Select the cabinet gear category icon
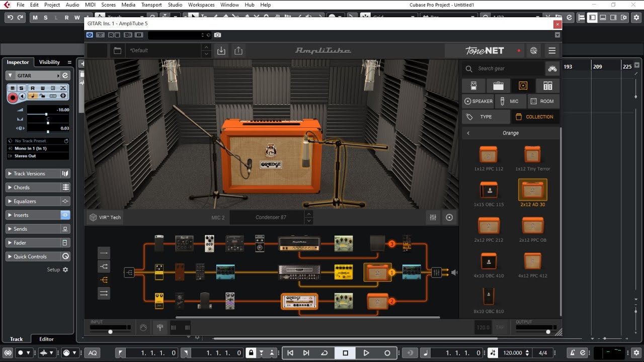 coord(523,85)
